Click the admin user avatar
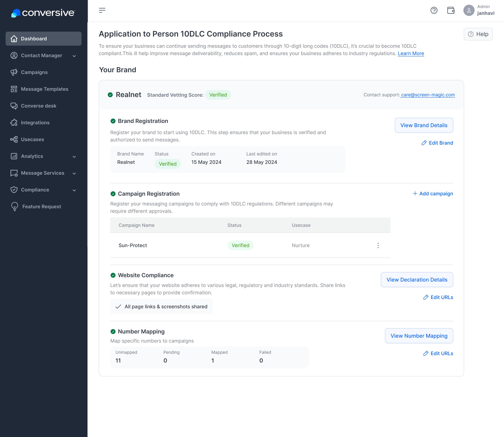Viewport: 504px width, 437px height. click(x=469, y=10)
